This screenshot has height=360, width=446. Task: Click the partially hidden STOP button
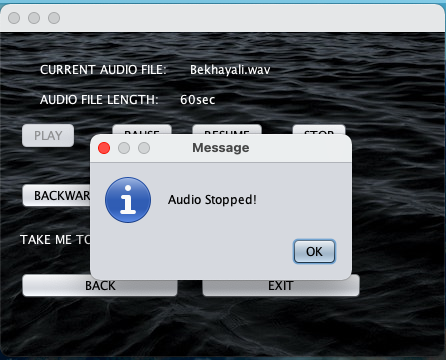319,130
